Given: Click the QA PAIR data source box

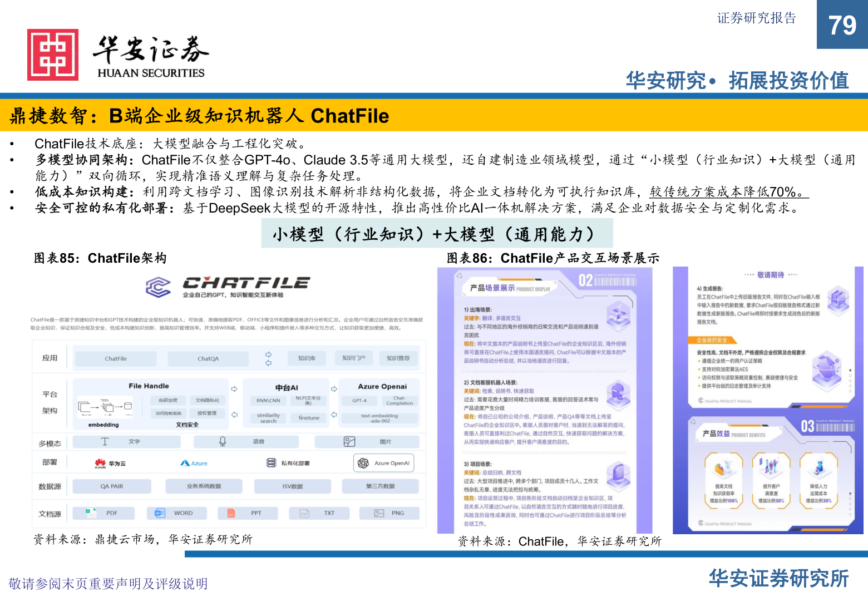Looking at the screenshot, I should 112,486.
